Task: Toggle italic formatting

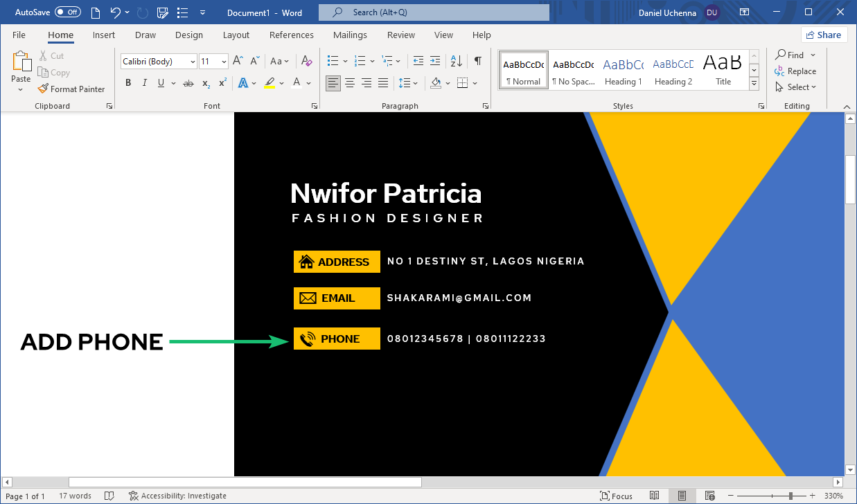Action: (144, 83)
